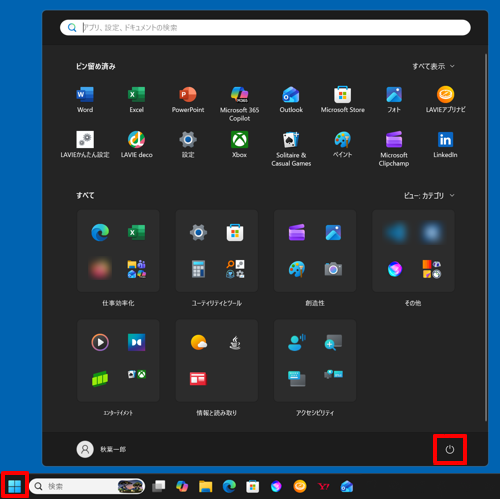Open the アクセシビリティ category group
The height and width of the screenshot is (499, 500).
point(315,360)
